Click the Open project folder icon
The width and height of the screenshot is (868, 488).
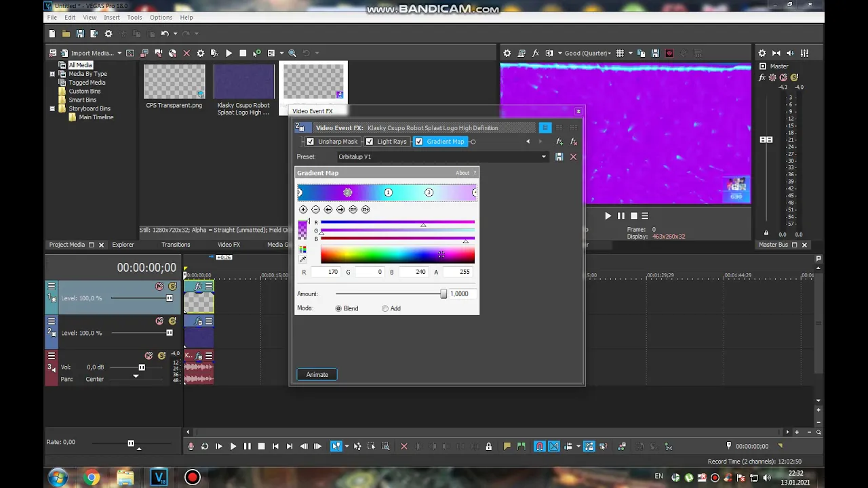point(66,34)
